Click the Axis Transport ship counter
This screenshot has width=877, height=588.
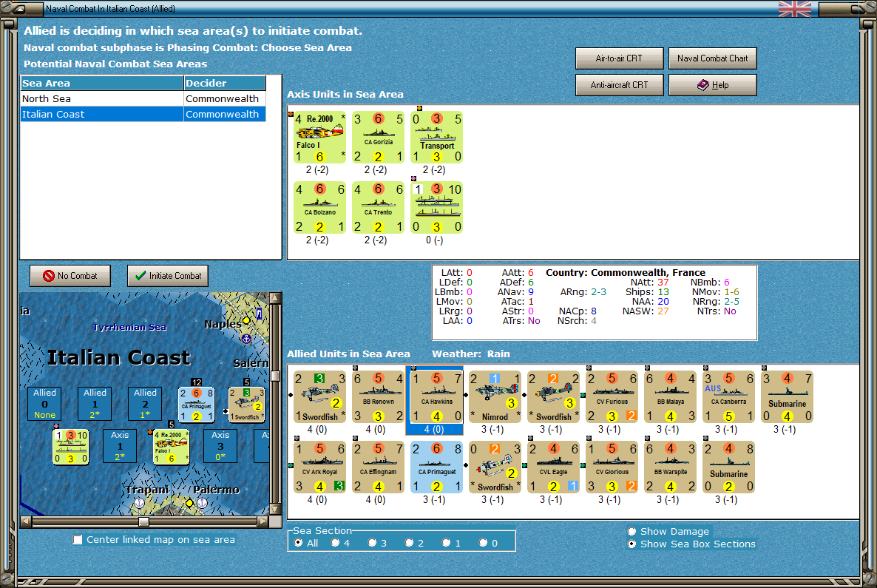click(x=436, y=137)
